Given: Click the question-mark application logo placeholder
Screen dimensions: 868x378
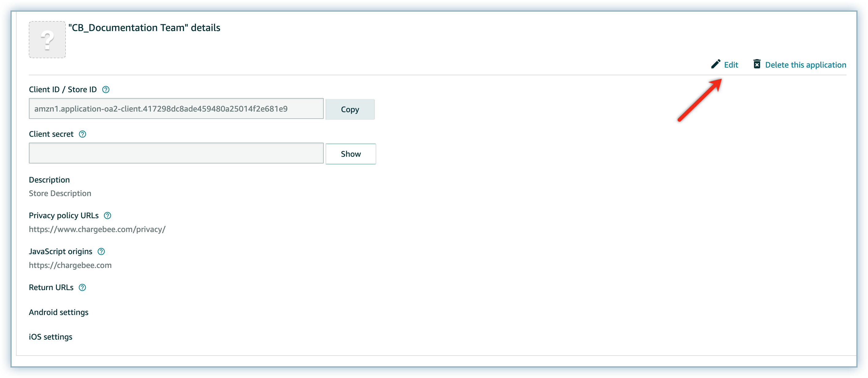Looking at the screenshot, I should click(47, 40).
